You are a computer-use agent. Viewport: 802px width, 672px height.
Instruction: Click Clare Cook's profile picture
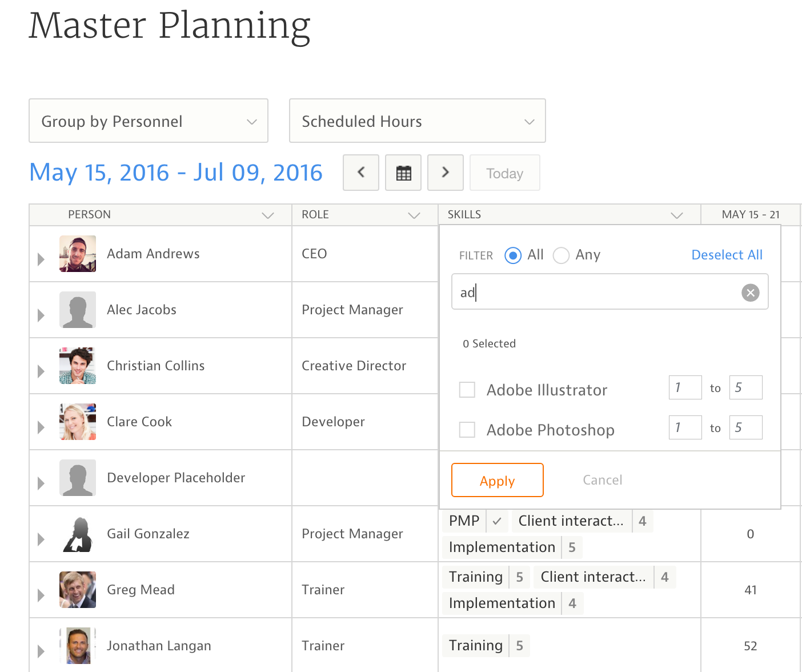[78, 422]
